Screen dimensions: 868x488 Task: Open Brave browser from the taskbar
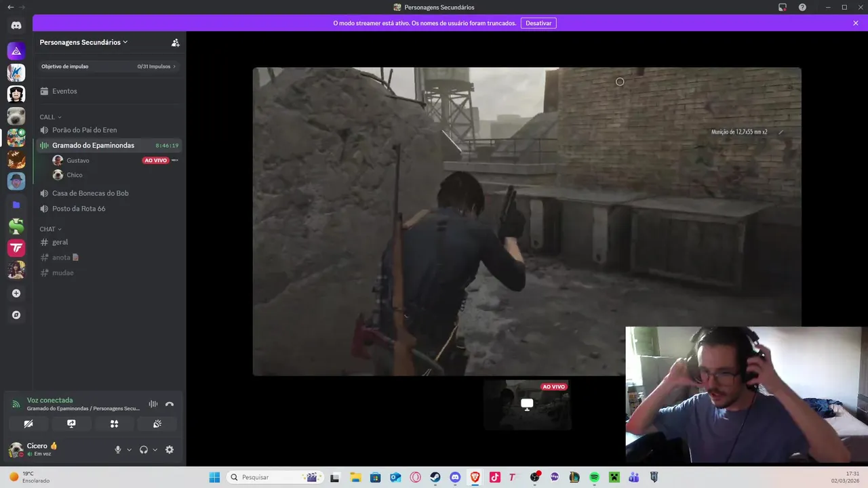475,477
